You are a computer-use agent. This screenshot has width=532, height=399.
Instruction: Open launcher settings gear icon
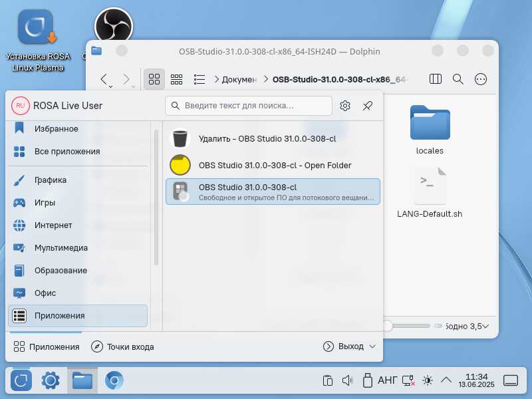coord(345,106)
